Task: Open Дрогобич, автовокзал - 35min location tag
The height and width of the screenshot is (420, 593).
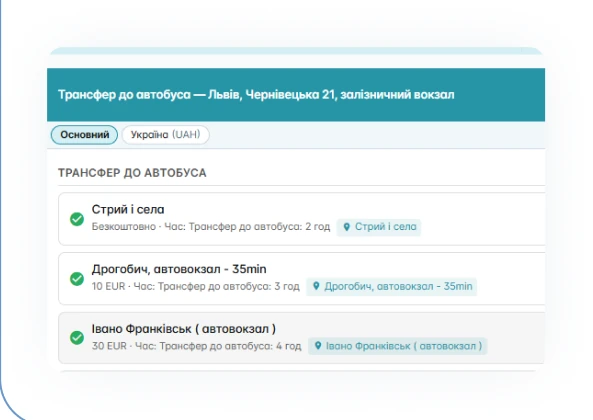Action: 391,286
